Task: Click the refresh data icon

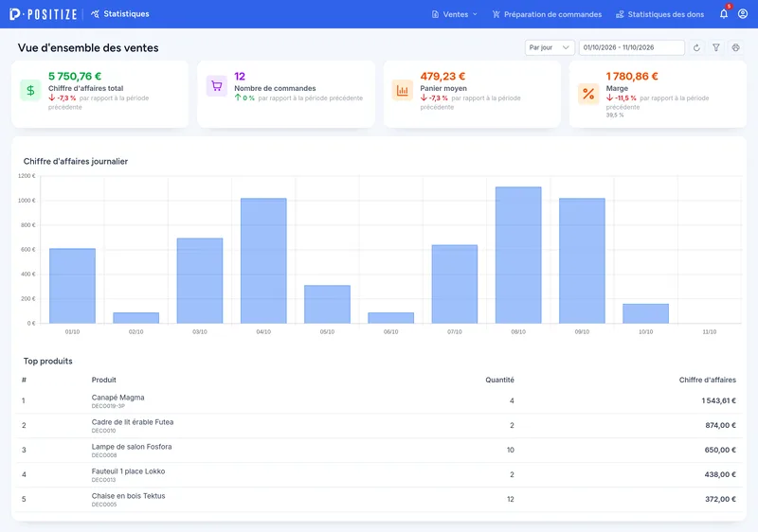Action: point(696,47)
